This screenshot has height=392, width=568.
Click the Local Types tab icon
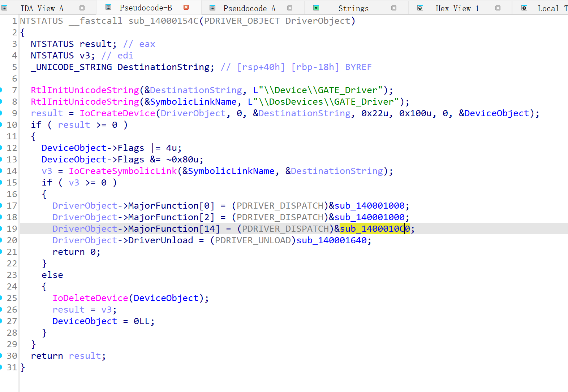point(524,8)
